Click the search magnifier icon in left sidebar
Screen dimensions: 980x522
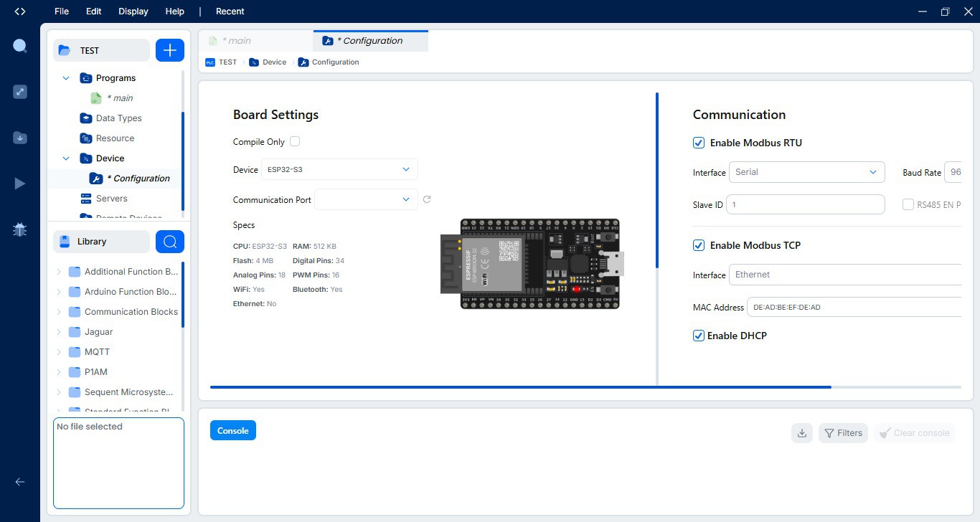(20, 47)
